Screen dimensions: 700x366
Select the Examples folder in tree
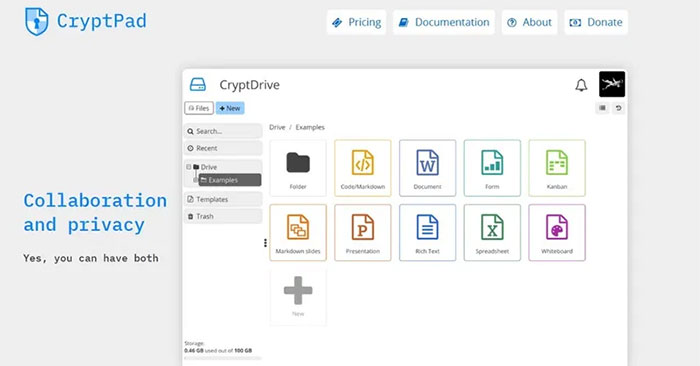[x=229, y=180]
